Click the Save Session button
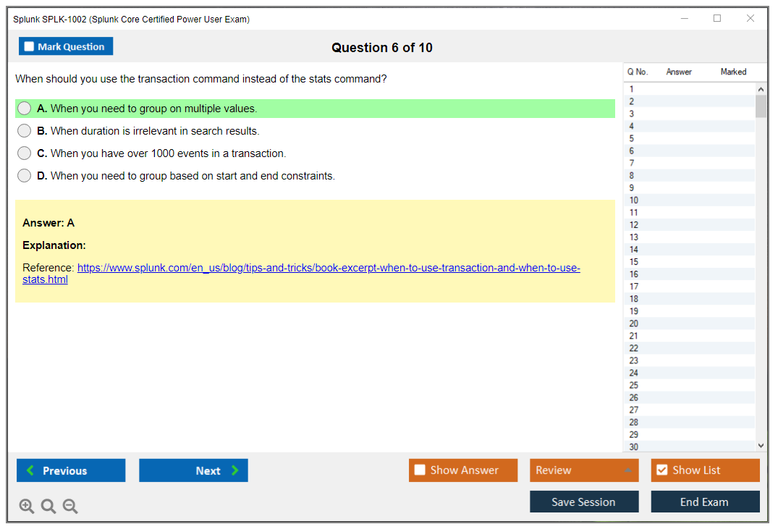The image size is (778, 532). tap(583, 502)
